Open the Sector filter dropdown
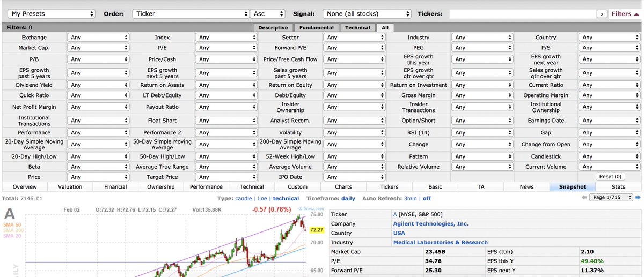This screenshot has height=277, width=644. pyautogui.click(x=354, y=38)
